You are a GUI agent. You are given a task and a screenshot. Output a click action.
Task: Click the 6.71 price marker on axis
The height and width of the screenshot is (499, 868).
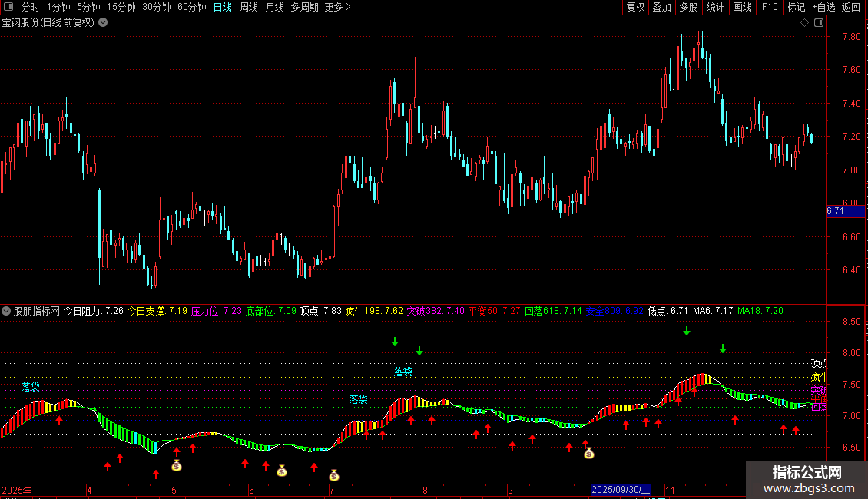click(845, 211)
